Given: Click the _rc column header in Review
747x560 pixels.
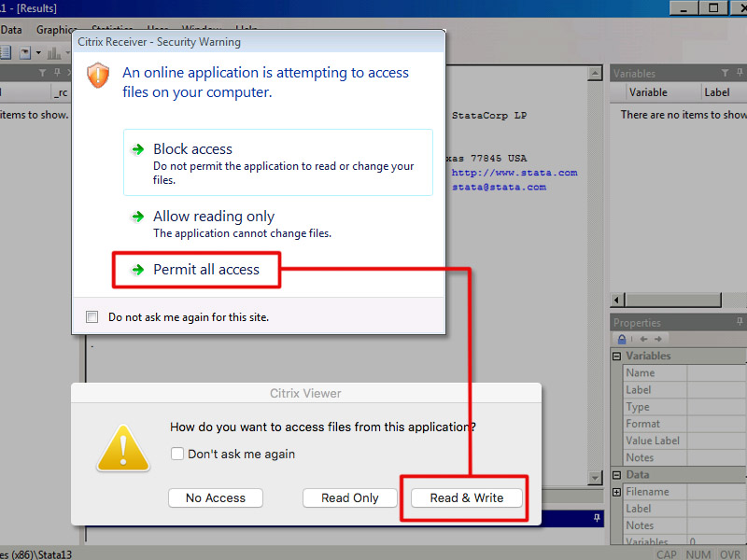Looking at the screenshot, I should [x=61, y=92].
